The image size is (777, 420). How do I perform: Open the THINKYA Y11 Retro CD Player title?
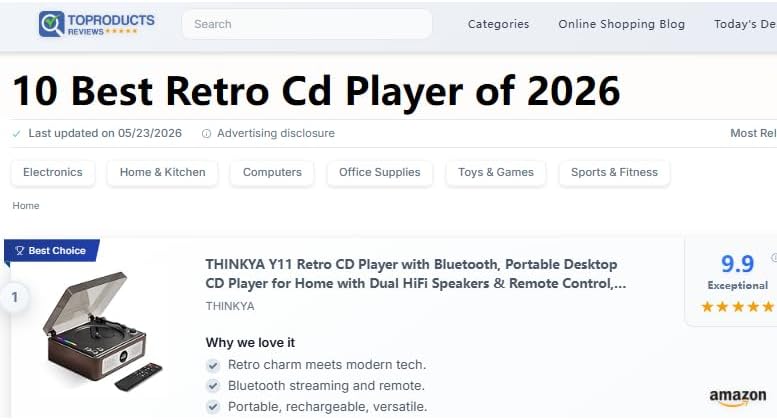coord(416,274)
